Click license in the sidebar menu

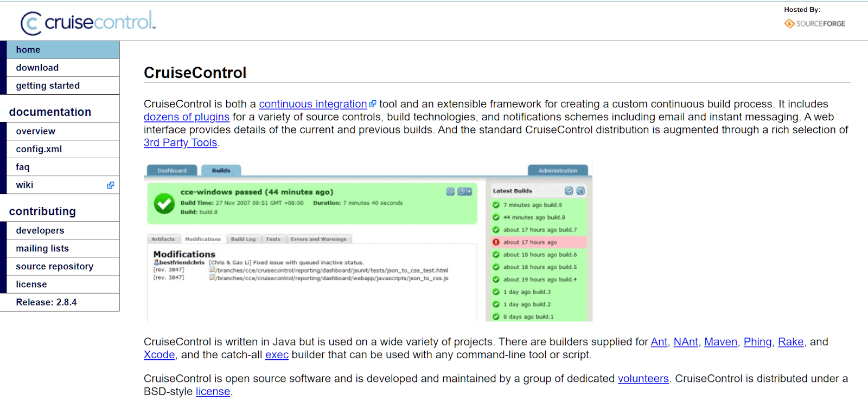(x=31, y=284)
